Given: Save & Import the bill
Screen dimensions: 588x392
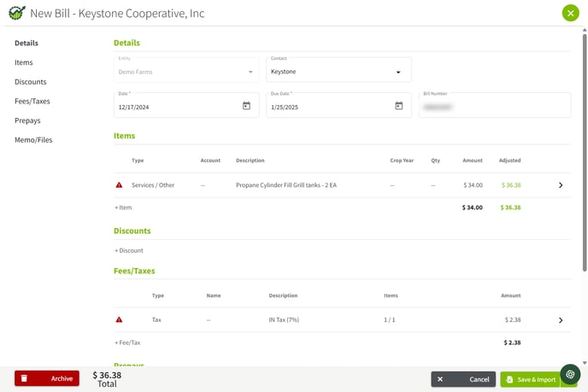Looking at the screenshot, I should pyautogui.click(x=530, y=380).
